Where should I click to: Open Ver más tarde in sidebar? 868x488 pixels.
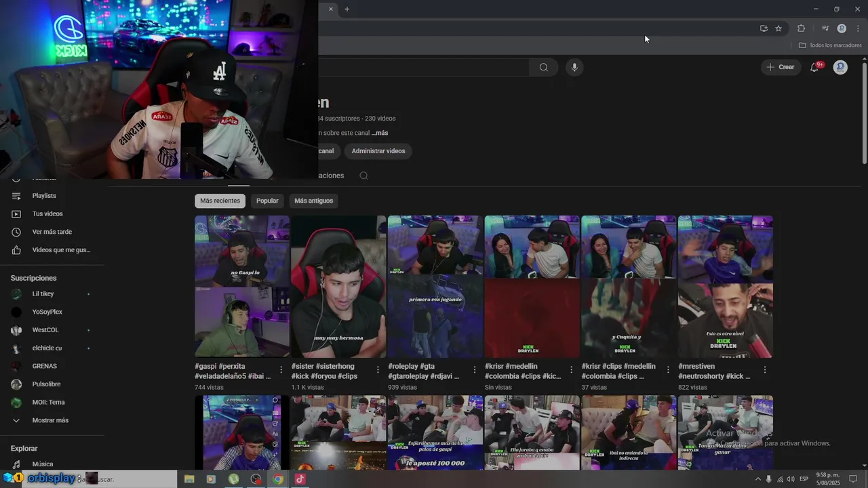(52, 232)
